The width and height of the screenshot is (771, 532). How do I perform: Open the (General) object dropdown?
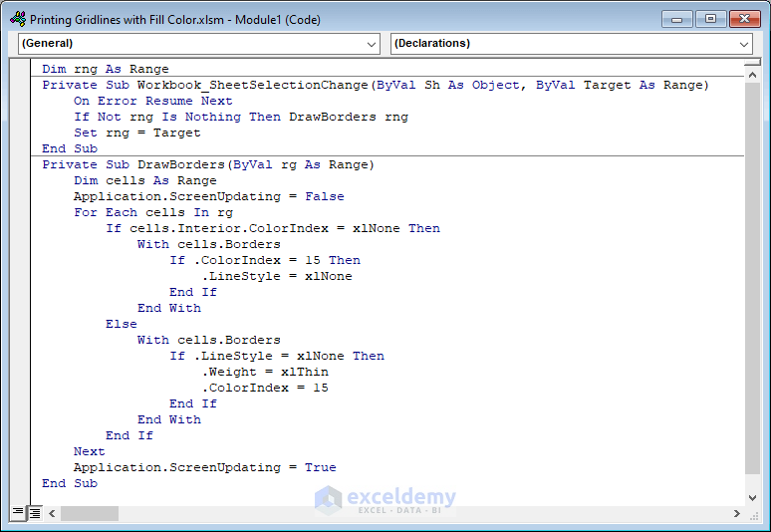pos(198,44)
